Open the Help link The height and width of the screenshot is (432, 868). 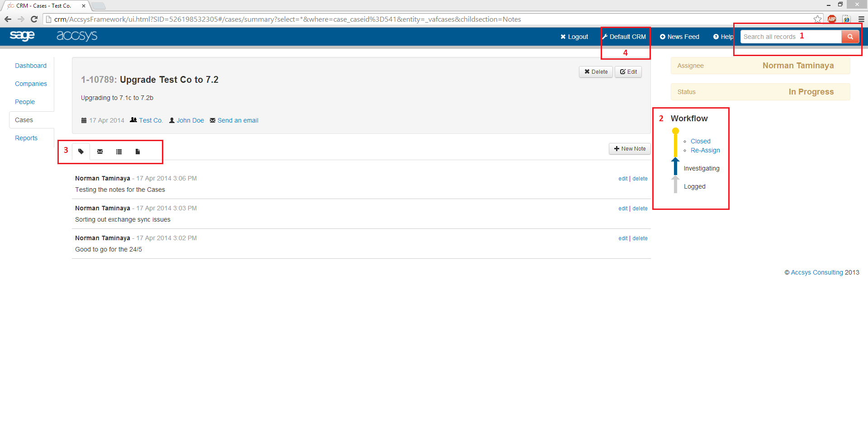[723, 37]
